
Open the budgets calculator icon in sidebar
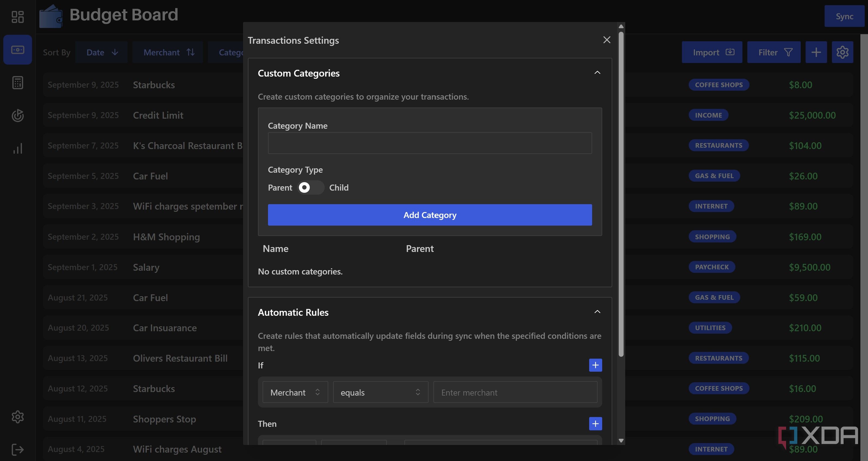point(18,83)
